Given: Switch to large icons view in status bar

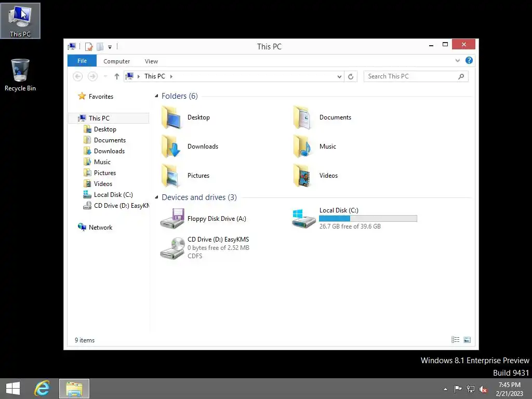Looking at the screenshot, I should pyautogui.click(x=467, y=340).
